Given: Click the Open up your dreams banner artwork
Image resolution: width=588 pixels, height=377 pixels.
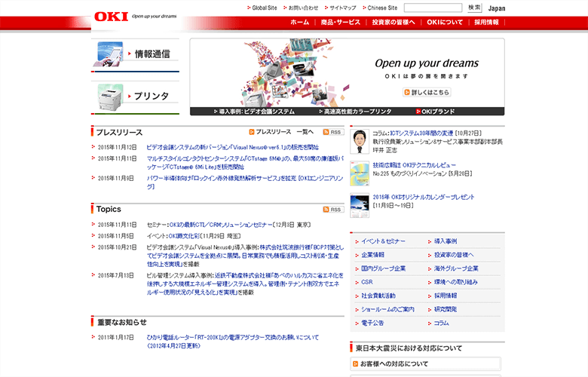Looking at the screenshot, I should click(294, 73).
